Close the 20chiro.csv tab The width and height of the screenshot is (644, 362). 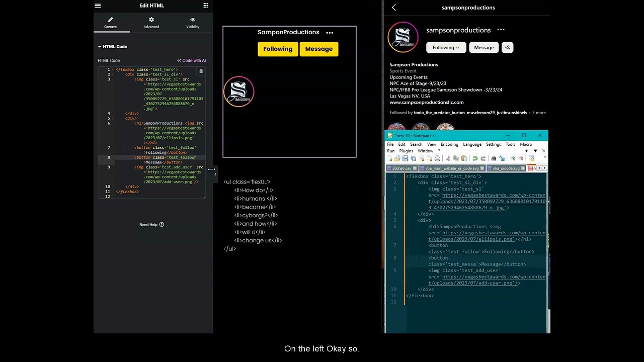(x=415, y=168)
